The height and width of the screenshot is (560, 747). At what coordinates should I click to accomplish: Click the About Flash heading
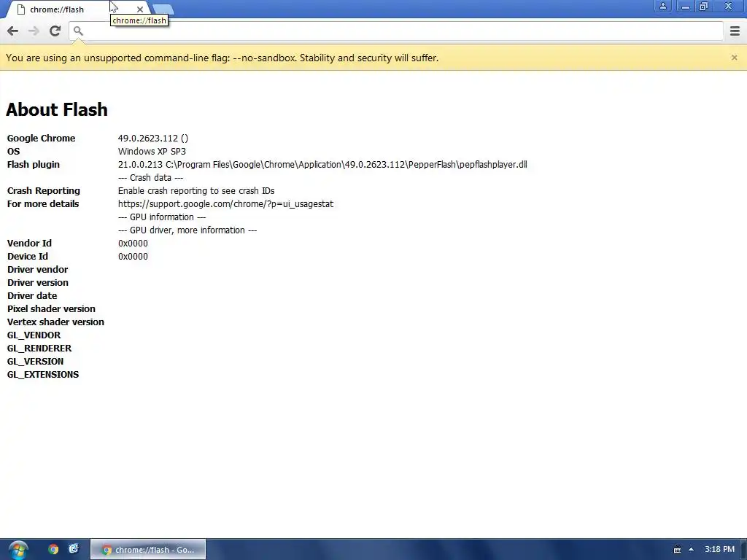click(57, 109)
